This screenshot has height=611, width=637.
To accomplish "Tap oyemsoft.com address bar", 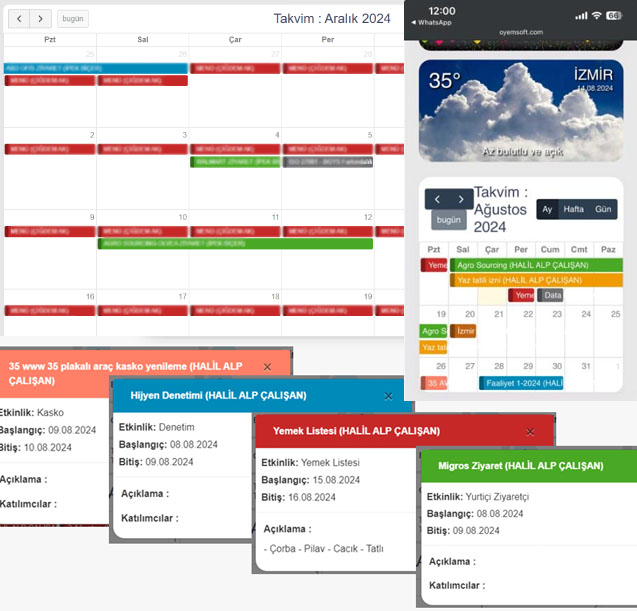I will point(520,31).
